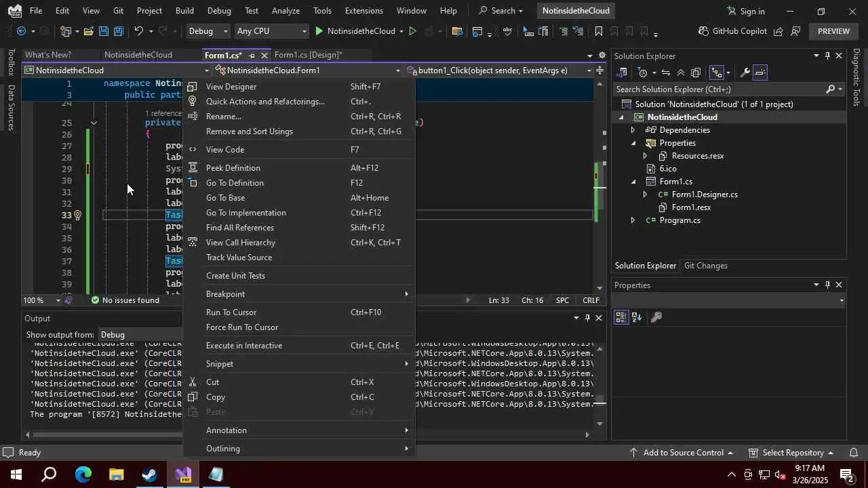Viewport: 868px width, 488px height.
Task: Click the Pending Changes Filter clock icon
Action: [643, 73]
